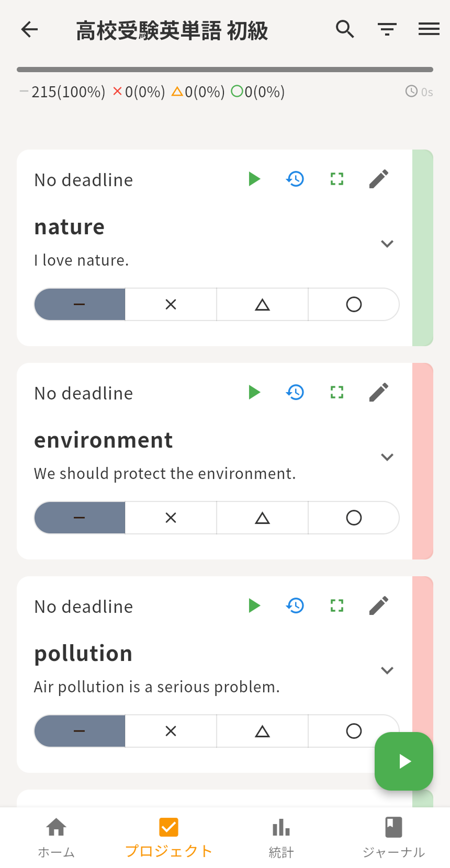Open the filter options icon
The width and height of the screenshot is (450, 868).
click(387, 29)
